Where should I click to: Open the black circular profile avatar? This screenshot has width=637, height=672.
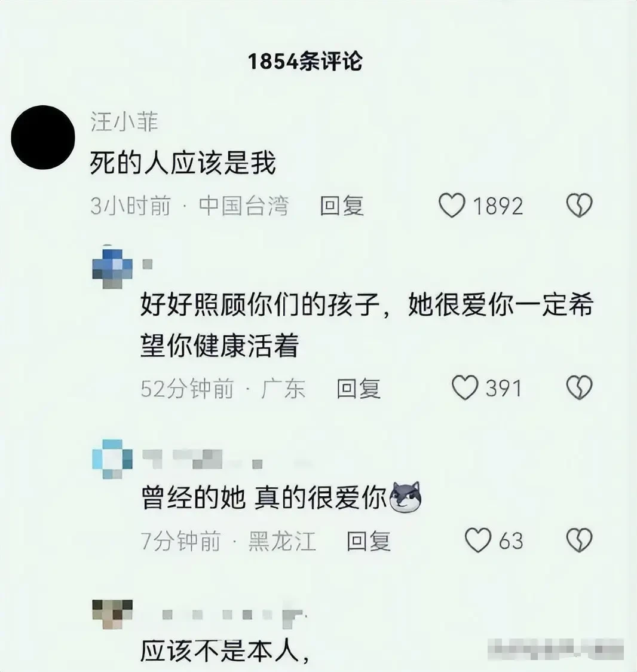point(43,137)
